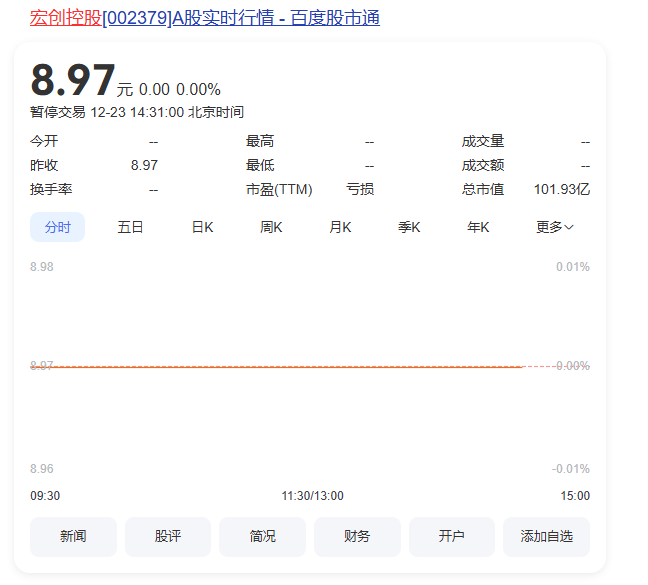Open the 周K chart tab
648x585 pixels.
click(x=271, y=227)
